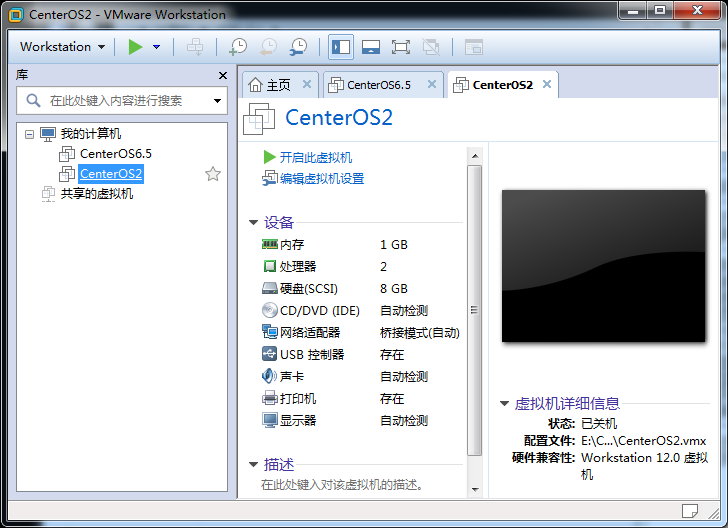Click 编辑虚拟机设置 link

point(322,178)
